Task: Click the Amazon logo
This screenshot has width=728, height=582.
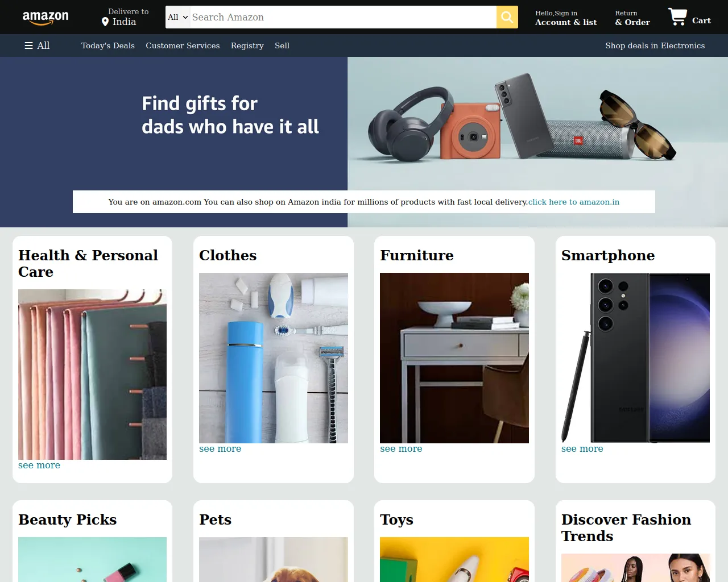Action: (45, 17)
